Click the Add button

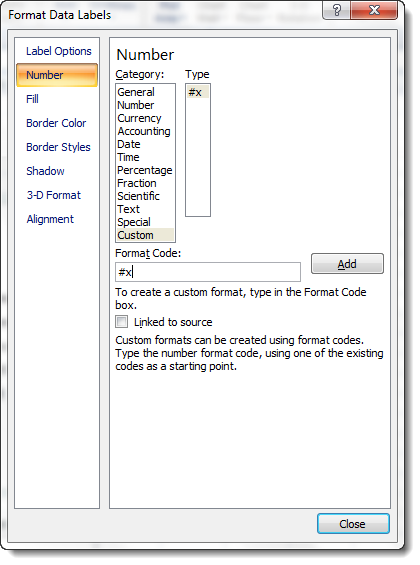click(347, 264)
